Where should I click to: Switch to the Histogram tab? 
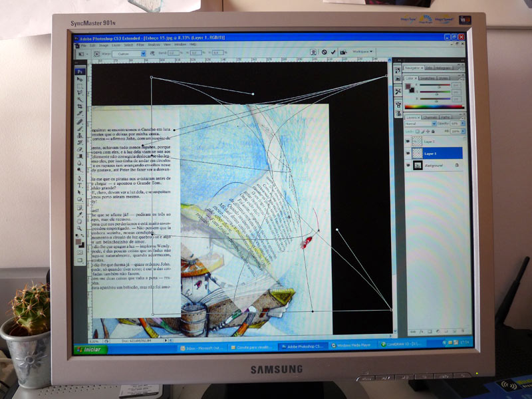pyautogui.click(x=444, y=68)
